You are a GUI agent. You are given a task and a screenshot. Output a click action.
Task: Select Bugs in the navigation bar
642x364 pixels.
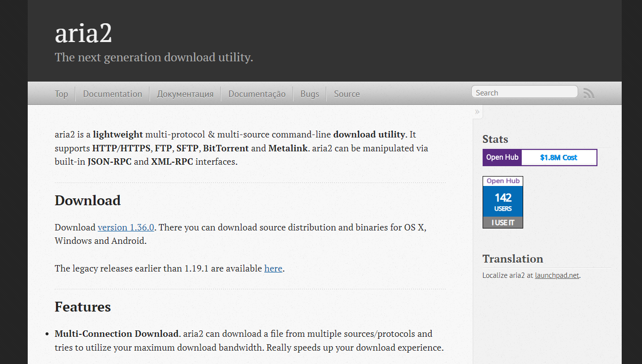(309, 94)
